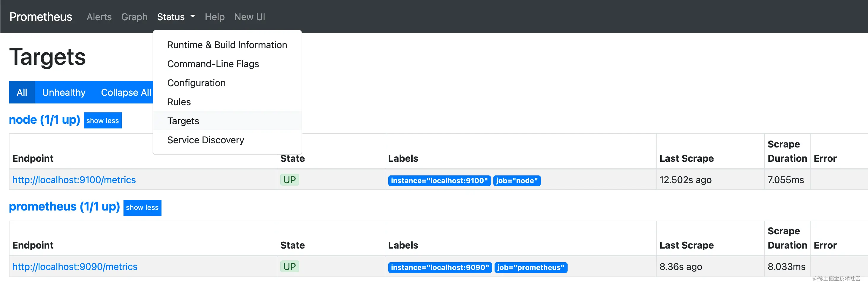Screen dimensions: 868x289
Task: Open the prometheus (1/1 up) heading link
Action: [x=64, y=206]
